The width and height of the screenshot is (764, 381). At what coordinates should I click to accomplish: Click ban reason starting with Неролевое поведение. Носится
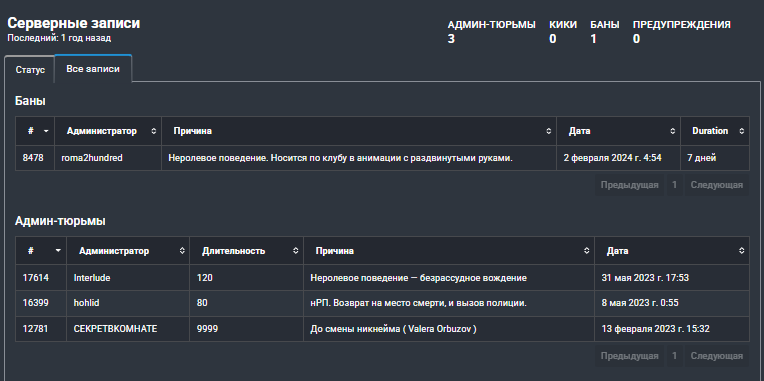pyautogui.click(x=340, y=158)
